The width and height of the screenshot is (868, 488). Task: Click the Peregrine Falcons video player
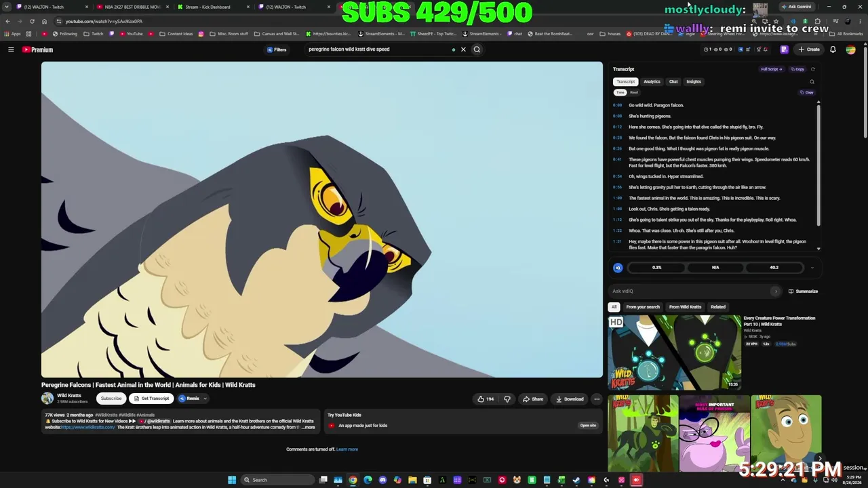(322, 220)
